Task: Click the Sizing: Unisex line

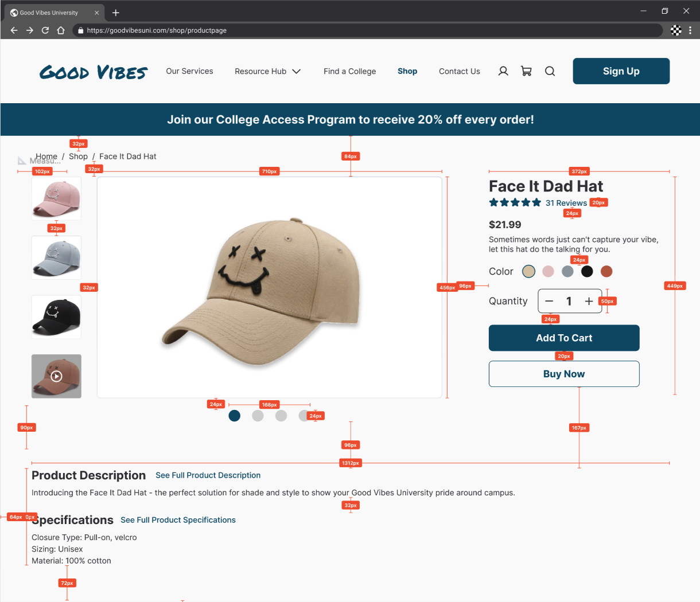Action: [x=57, y=549]
